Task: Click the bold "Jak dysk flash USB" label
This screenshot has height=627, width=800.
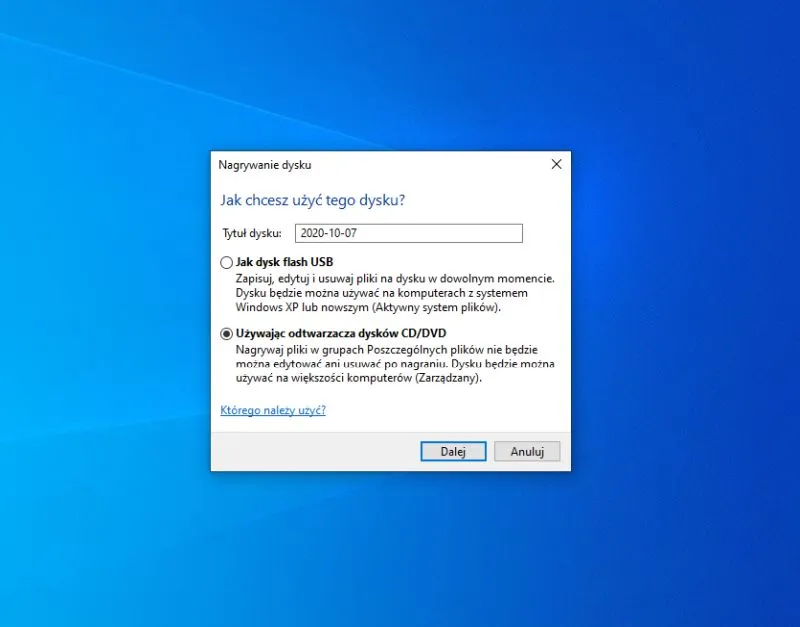Action: (285, 262)
